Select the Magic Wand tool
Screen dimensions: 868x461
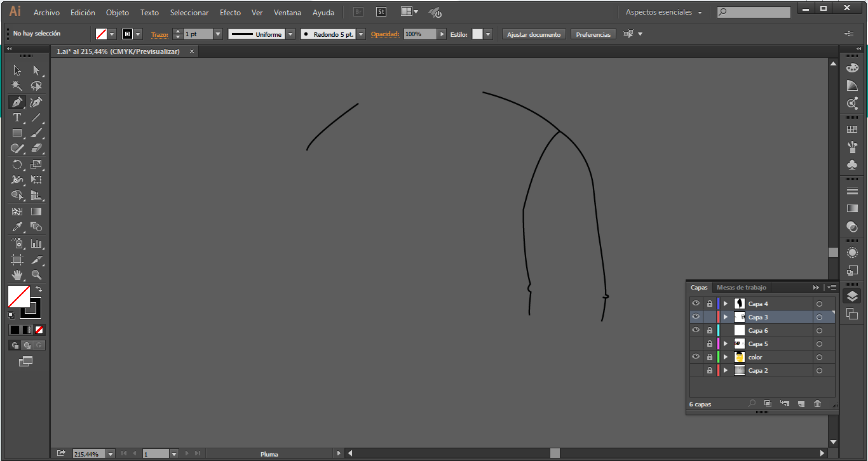17,86
